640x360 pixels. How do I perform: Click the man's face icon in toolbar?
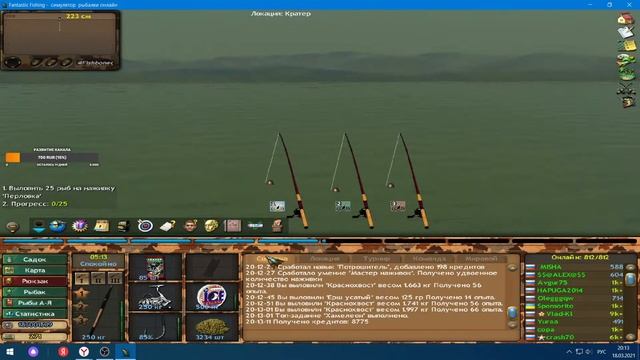pos(190,226)
